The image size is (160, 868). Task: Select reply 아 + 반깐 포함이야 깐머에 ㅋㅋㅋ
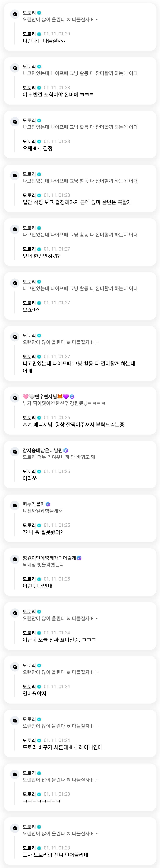tap(58, 95)
